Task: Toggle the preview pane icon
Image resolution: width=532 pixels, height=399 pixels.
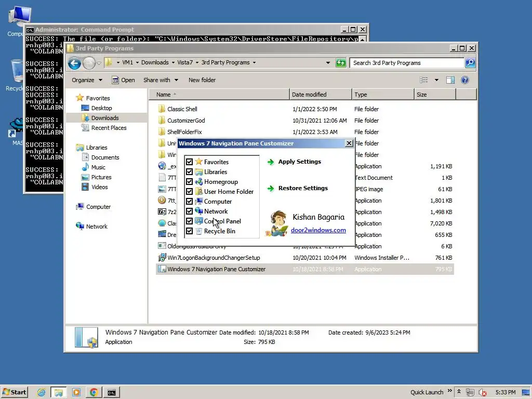Action: [450, 80]
